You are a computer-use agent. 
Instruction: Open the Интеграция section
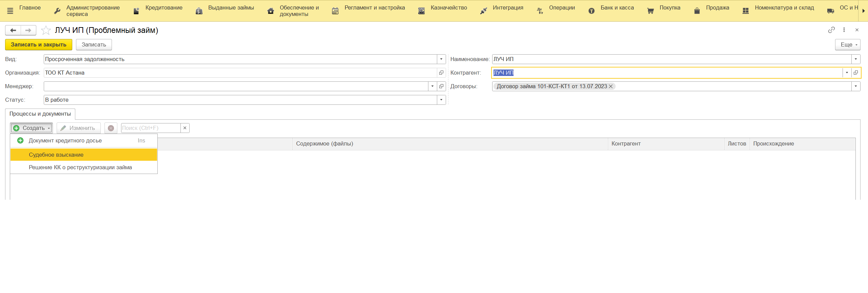click(x=501, y=11)
